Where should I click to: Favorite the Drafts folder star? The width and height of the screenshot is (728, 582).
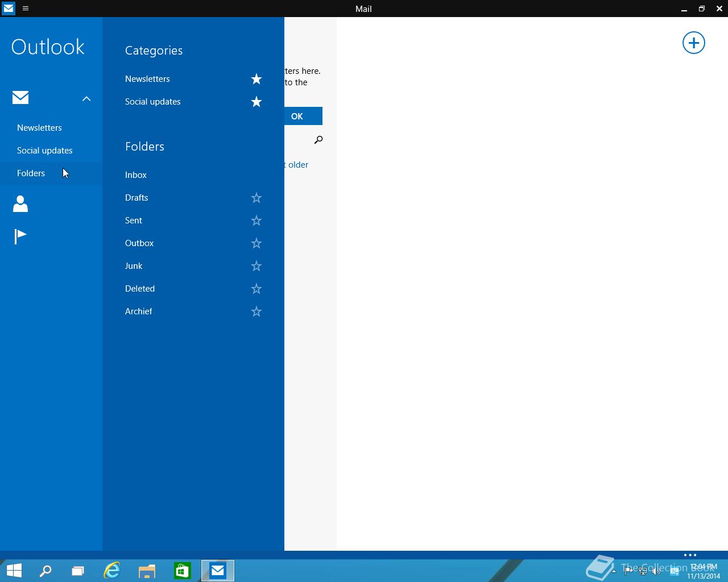coord(257,198)
